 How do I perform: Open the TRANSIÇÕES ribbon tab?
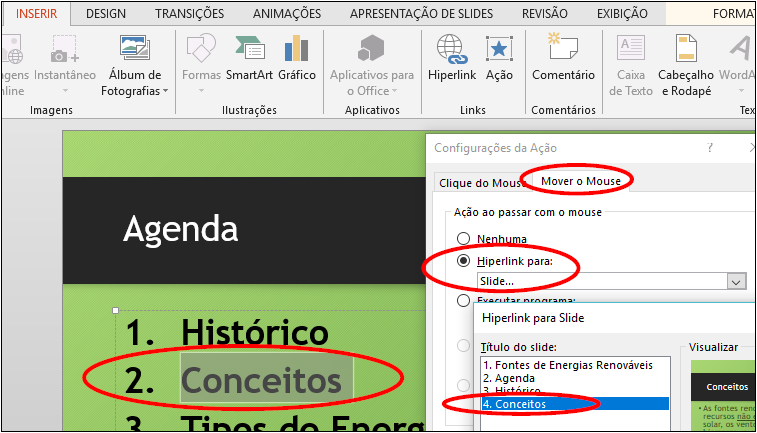(189, 14)
